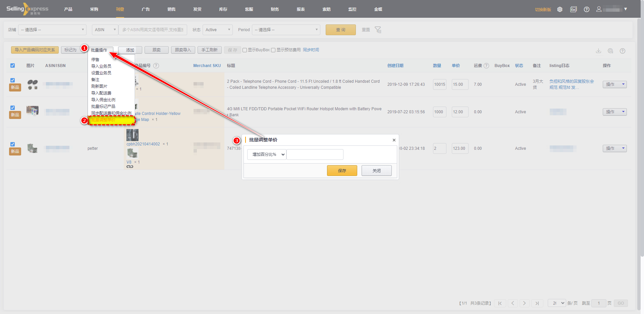This screenshot has height=314, width=644.
Task: Click 同步时间 link
Action: coord(311,50)
